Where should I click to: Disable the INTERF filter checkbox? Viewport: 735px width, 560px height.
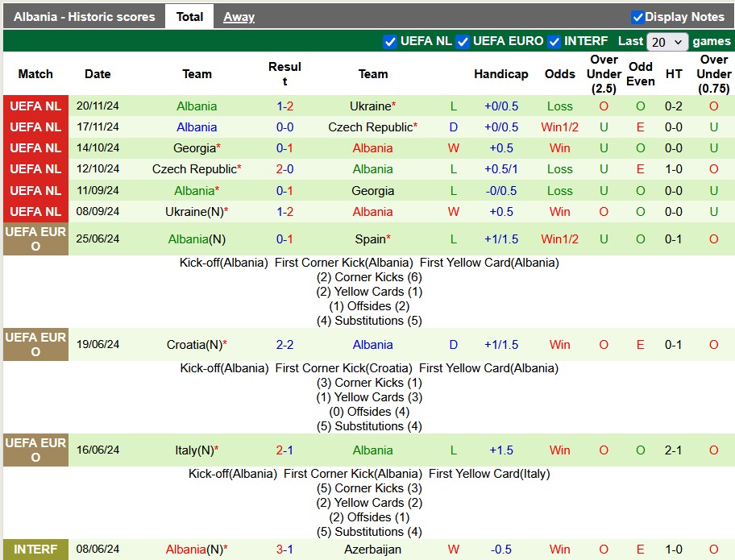click(554, 41)
